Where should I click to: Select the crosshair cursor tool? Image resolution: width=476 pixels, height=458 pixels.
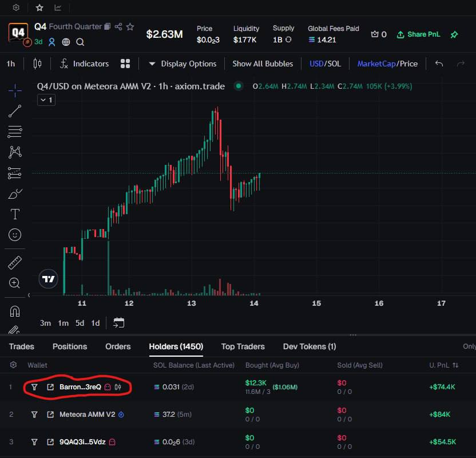coord(15,90)
